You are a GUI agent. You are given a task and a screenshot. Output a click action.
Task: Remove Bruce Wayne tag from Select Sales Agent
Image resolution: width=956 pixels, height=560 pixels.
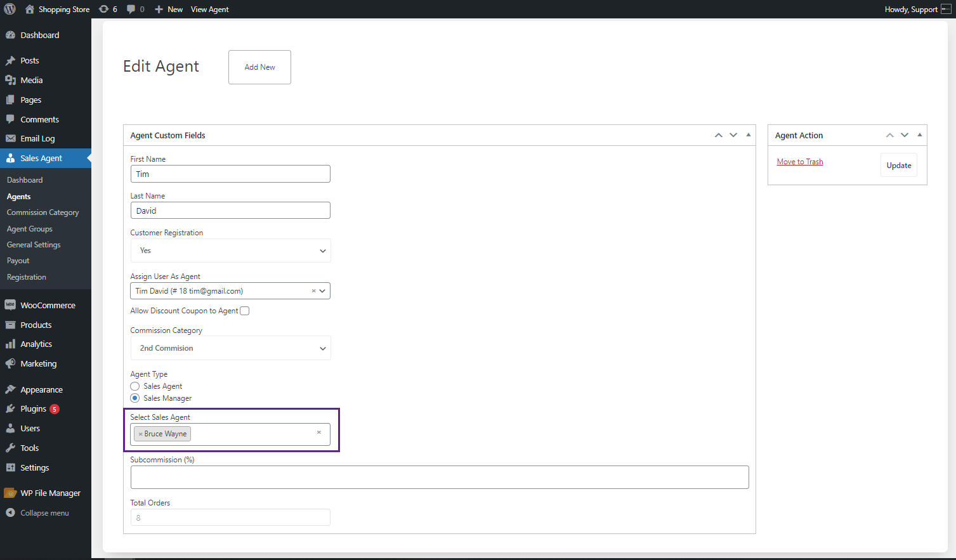click(140, 434)
